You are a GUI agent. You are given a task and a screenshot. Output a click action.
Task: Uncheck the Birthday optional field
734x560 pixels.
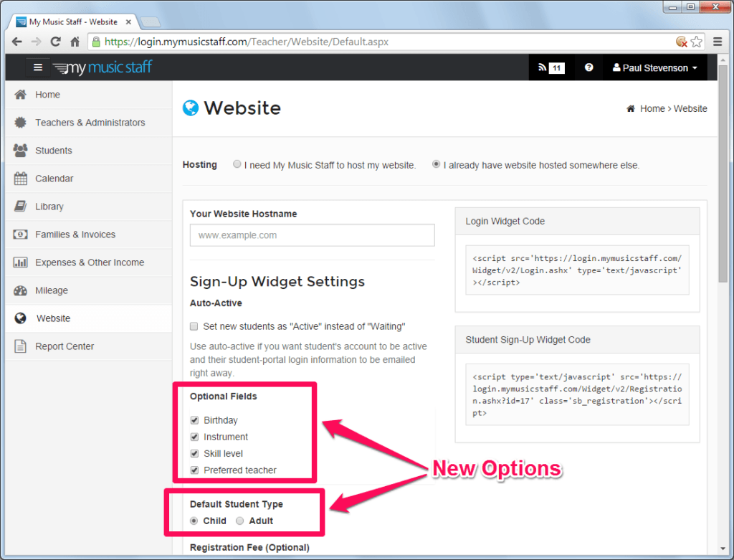coord(194,420)
